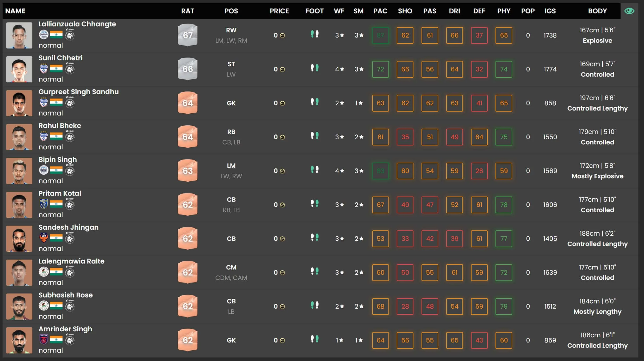Screen dimensions: 644x361
Task: Click Sandesh Jhingan's FC Goa badge
Action: tap(44, 238)
